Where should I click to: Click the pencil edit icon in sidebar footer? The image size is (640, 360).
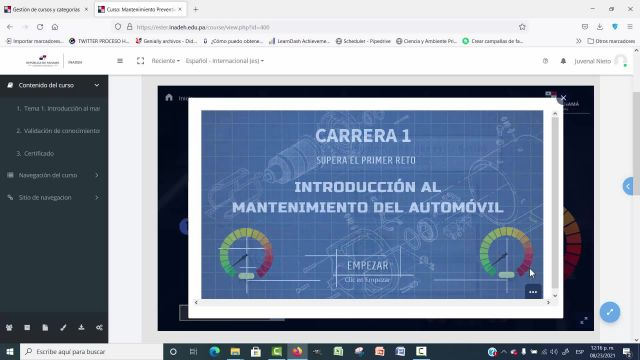click(63, 327)
